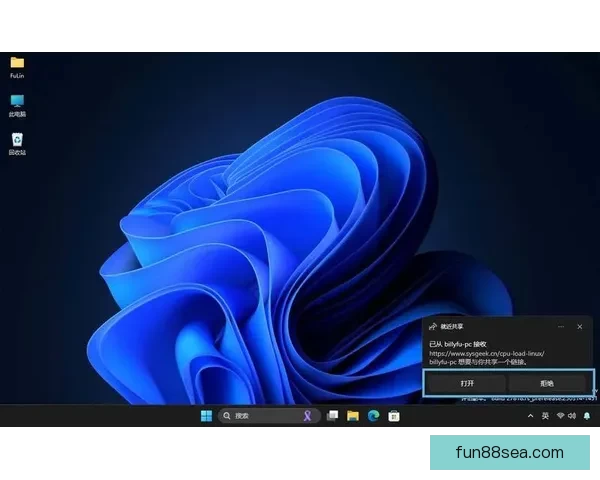Open the notification bell in tray
Viewport: 600px width, 480px height.
(x=587, y=416)
